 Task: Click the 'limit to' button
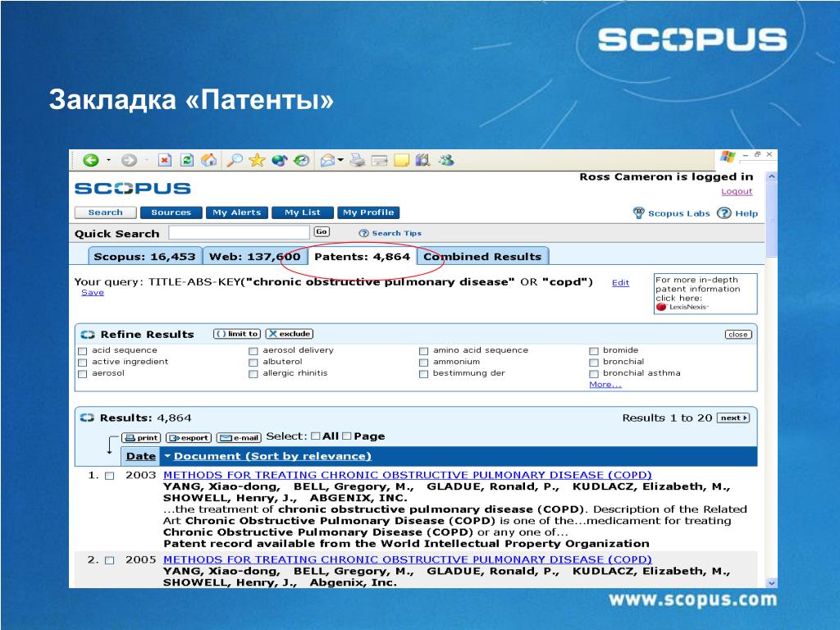point(237,334)
